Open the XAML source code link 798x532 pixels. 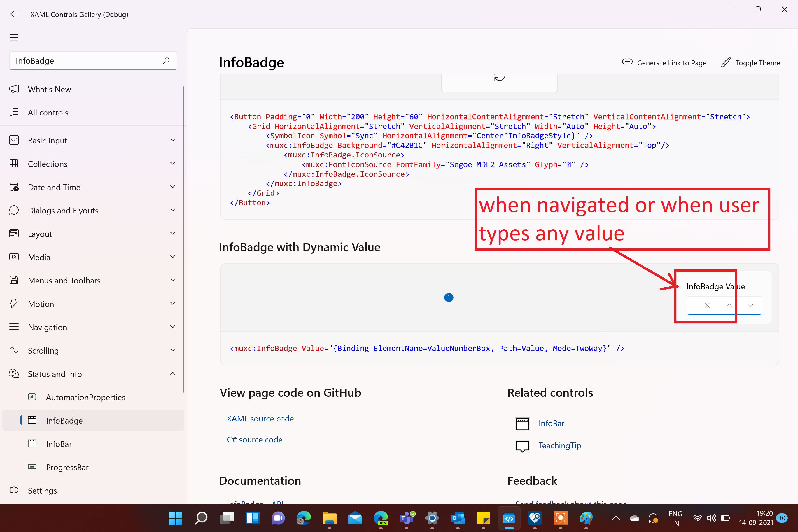pyautogui.click(x=260, y=418)
